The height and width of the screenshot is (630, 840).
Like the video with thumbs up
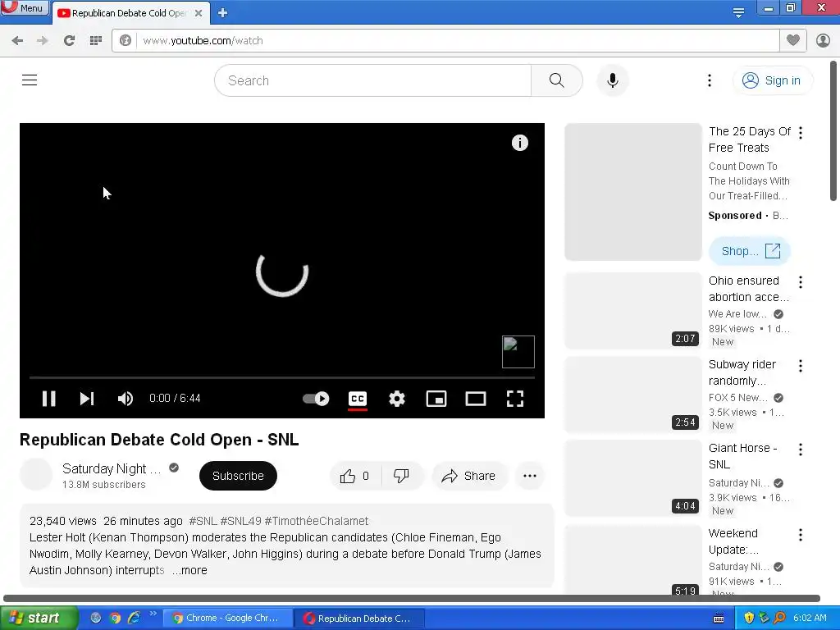tap(354, 476)
